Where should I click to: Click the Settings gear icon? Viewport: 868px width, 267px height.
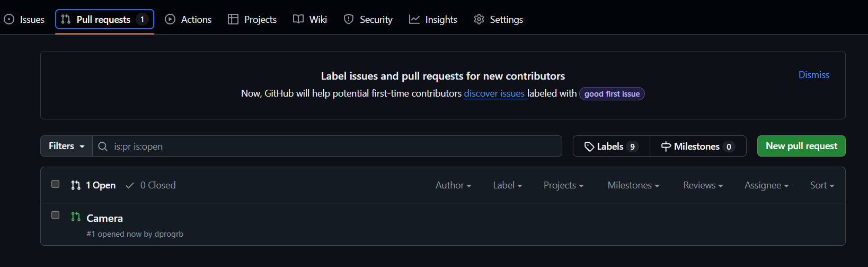pos(479,20)
